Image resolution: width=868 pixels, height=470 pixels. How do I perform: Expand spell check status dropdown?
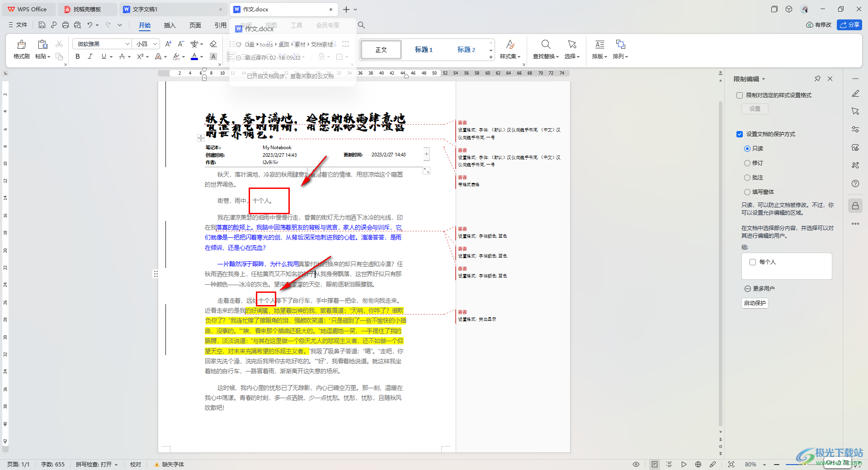[x=116, y=465]
